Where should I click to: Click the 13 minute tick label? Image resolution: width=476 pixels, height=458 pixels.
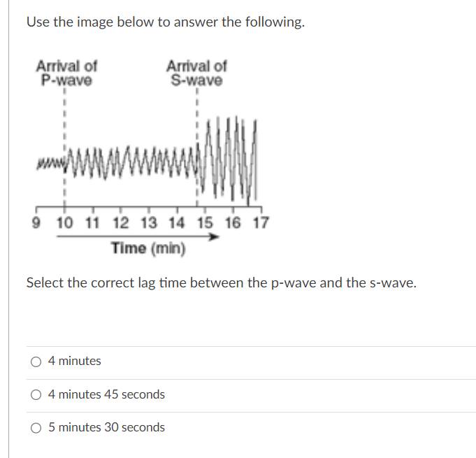148,224
